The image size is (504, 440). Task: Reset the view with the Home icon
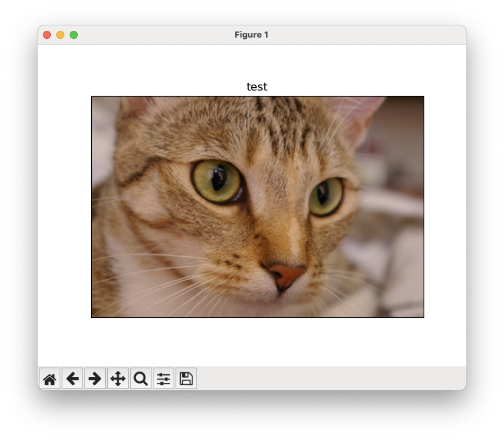(50, 378)
